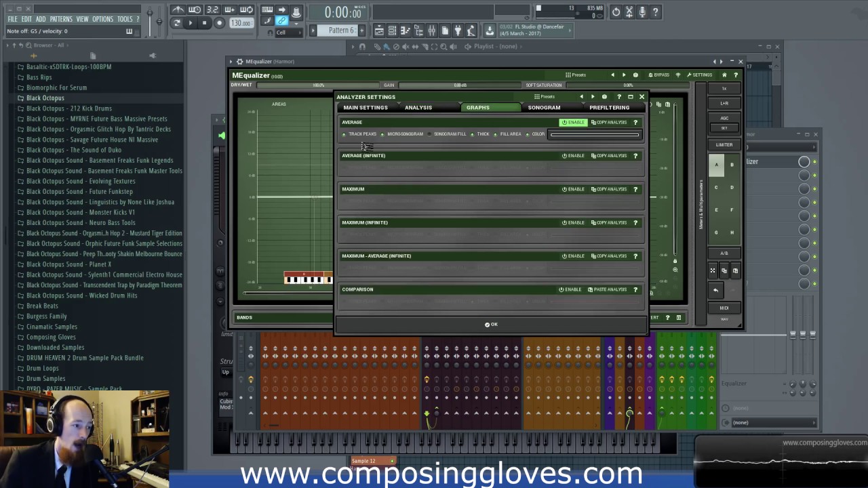Click the A/B compare button
The image size is (868, 488).
tap(724, 253)
